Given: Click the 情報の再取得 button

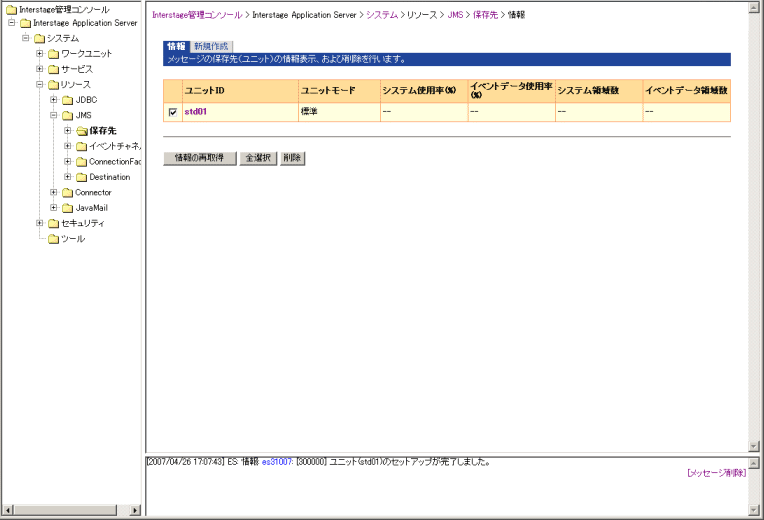Looking at the screenshot, I should point(200,158).
